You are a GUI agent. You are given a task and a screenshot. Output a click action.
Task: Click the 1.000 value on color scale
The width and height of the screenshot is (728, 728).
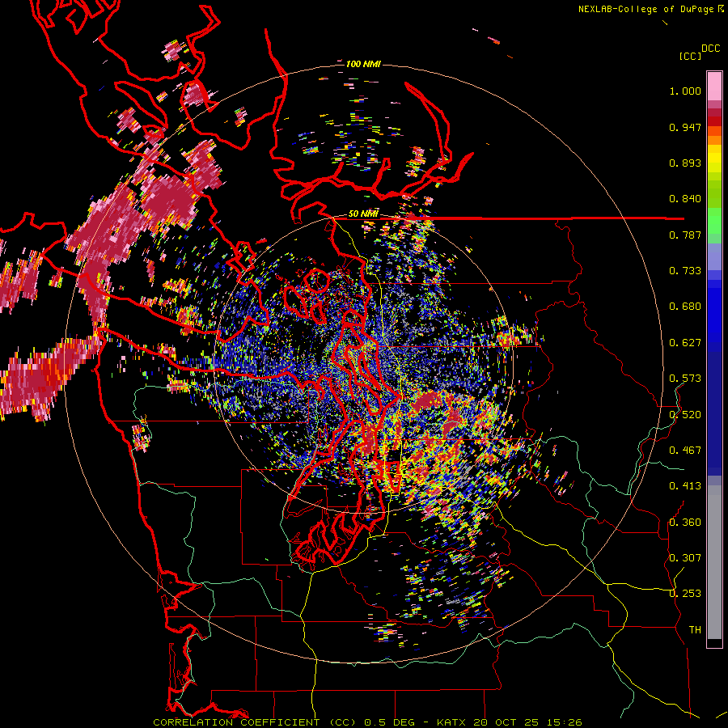click(685, 91)
